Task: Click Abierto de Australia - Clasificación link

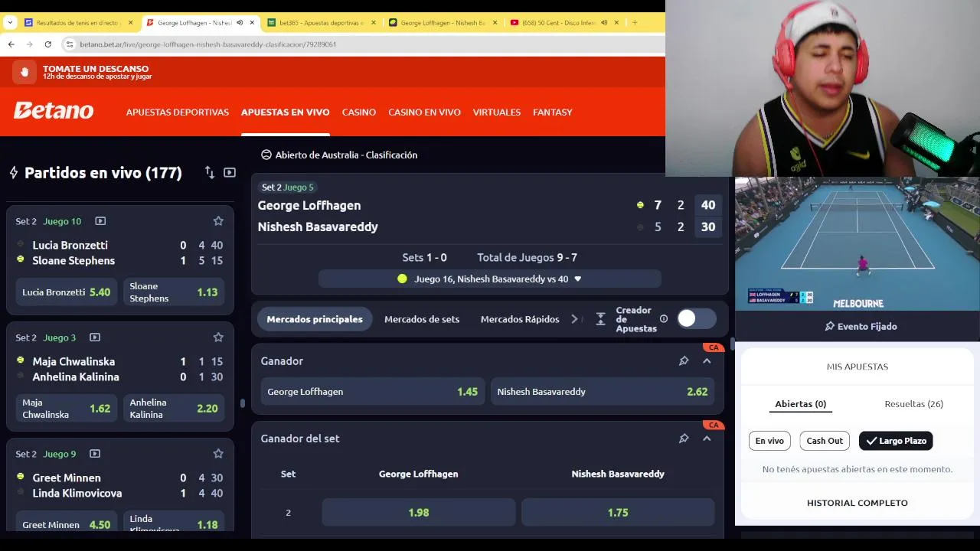Action: point(346,155)
